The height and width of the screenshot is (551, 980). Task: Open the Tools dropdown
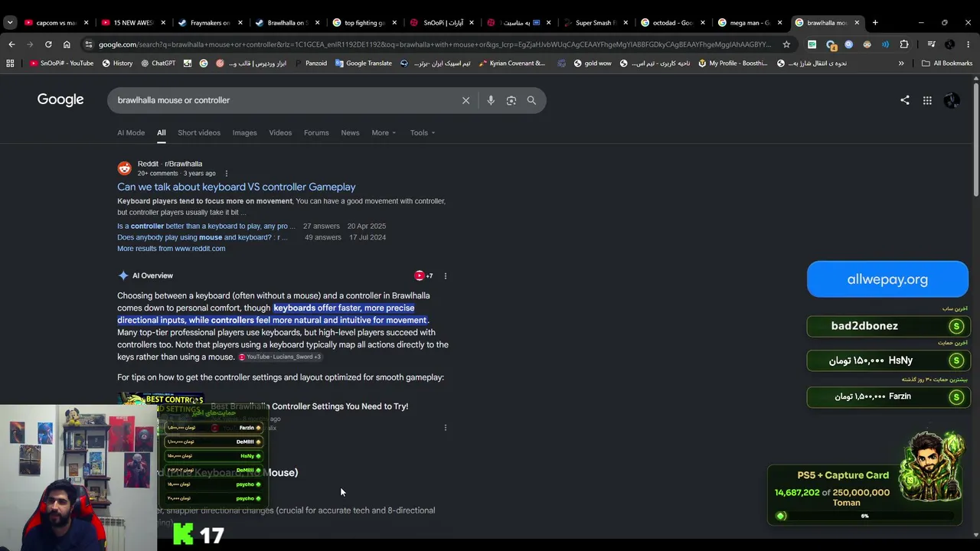[423, 133]
